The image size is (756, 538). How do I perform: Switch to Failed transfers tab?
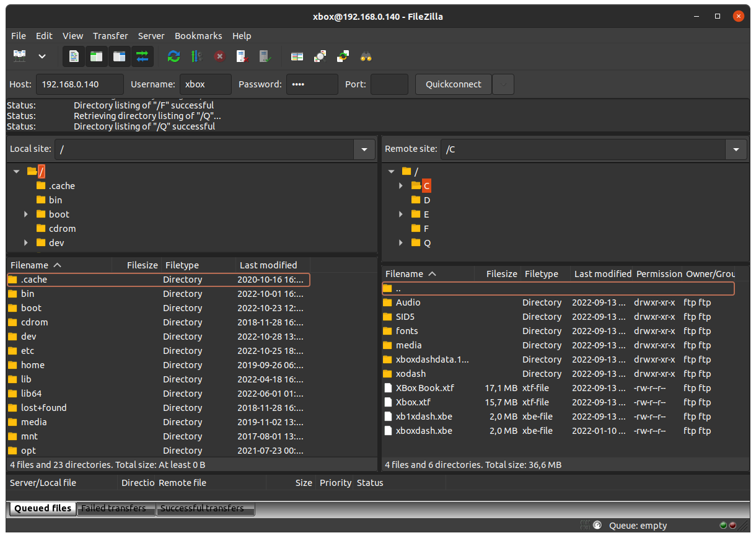tap(115, 509)
